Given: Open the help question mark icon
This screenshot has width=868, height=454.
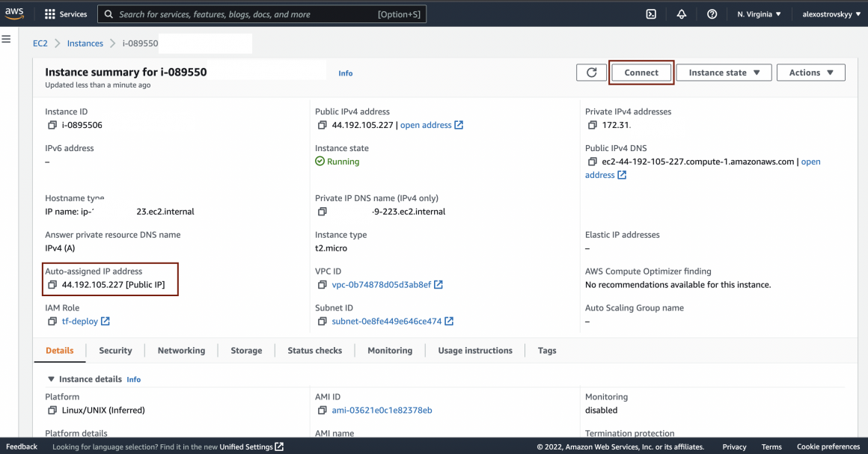Looking at the screenshot, I should pyautogui.click(x=712, y=14).
